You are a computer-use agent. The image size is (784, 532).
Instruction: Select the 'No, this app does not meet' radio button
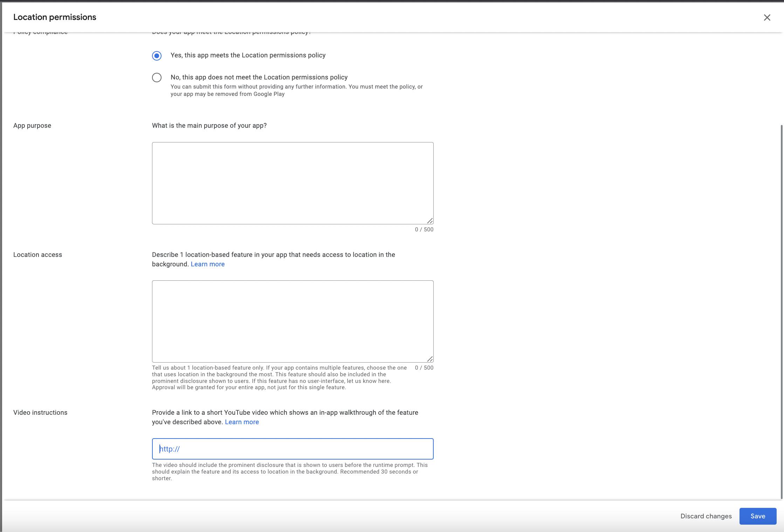(157, 77)
